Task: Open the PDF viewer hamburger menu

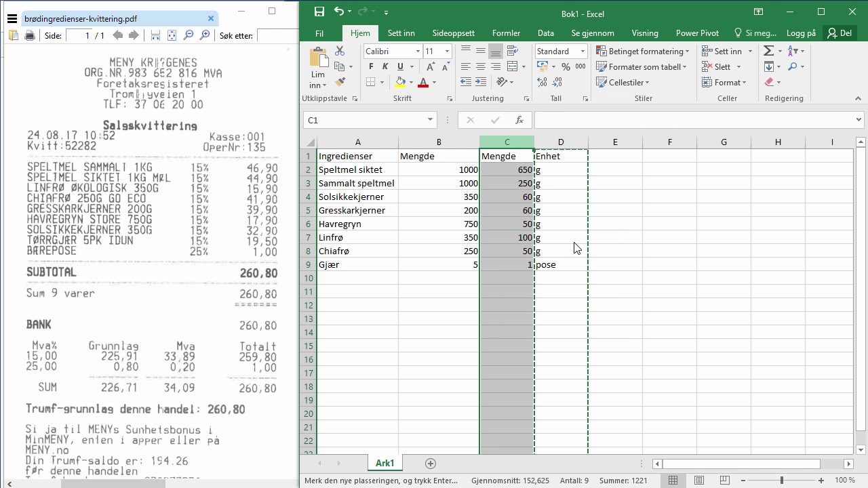Action: click(x=12, y=19)
